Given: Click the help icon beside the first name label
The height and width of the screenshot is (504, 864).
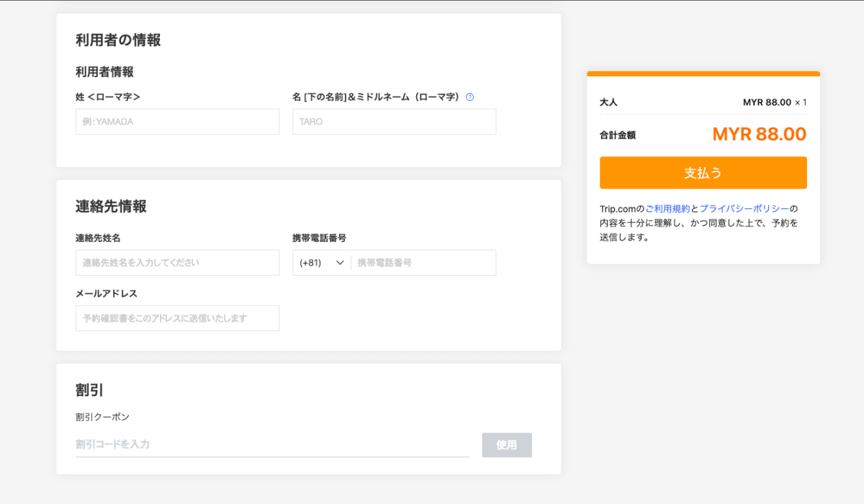Looking at the screenshot, I should [469, 97].
